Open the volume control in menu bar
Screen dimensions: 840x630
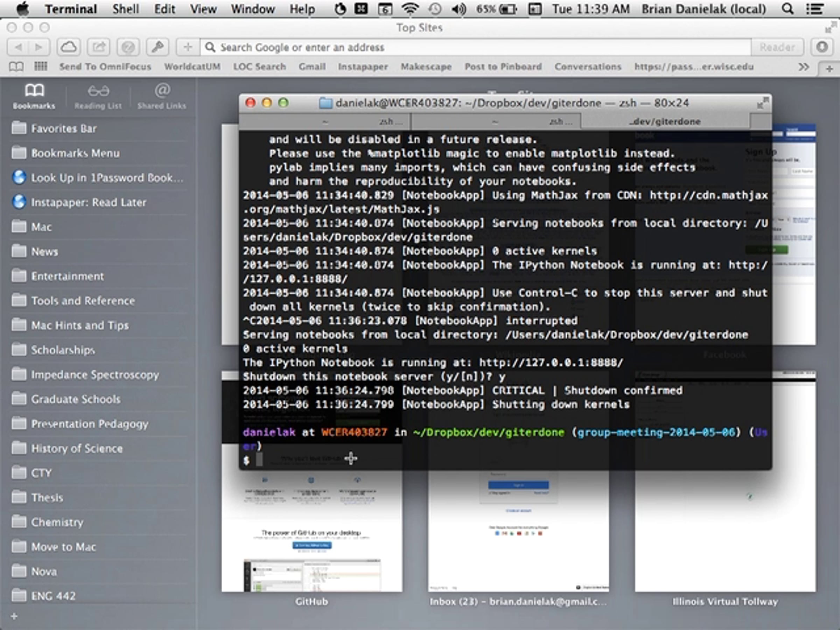point(459,9)
